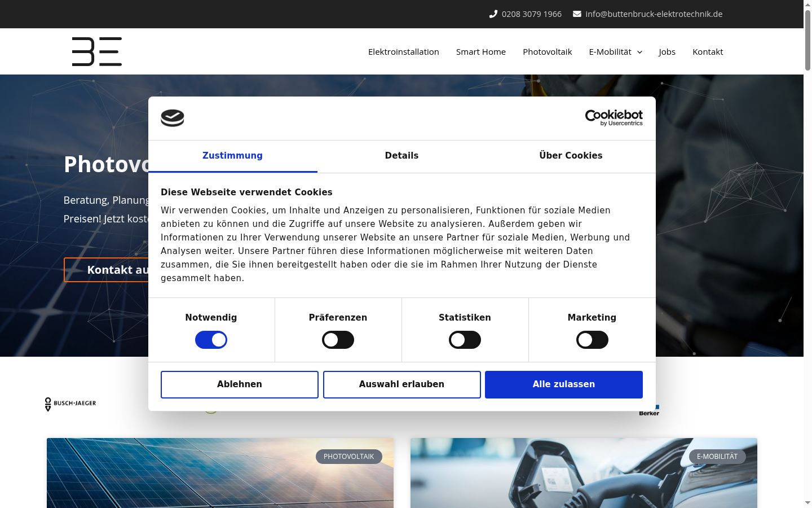Image resolution: width=812 pixels, height=508 pixels.
Task: Open the Cookiebot by Usercentrics link
Action: pyautogui.click(x=614, y=118)
